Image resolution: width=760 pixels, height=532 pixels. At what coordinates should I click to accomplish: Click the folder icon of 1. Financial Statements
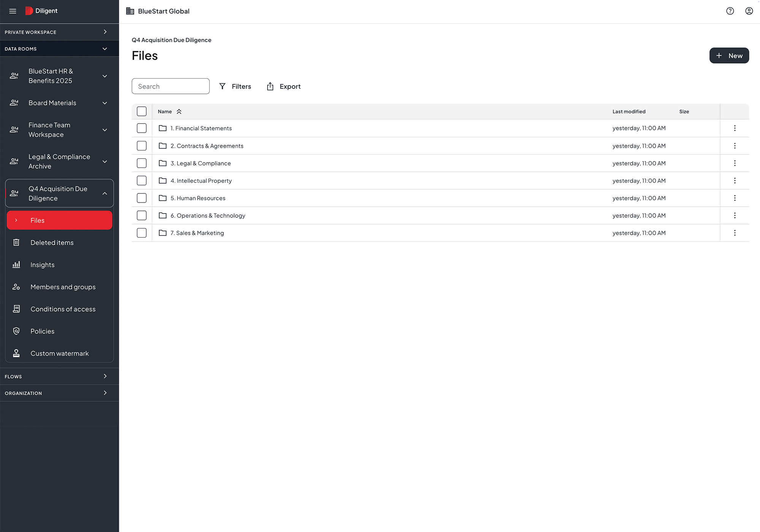pos(163,128)
